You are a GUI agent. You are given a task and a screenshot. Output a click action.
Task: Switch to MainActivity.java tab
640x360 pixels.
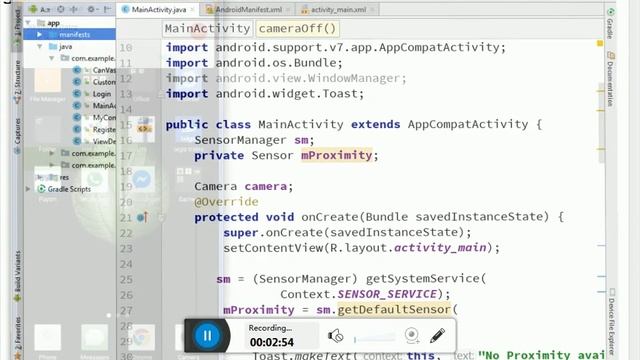tap(159, 9)
